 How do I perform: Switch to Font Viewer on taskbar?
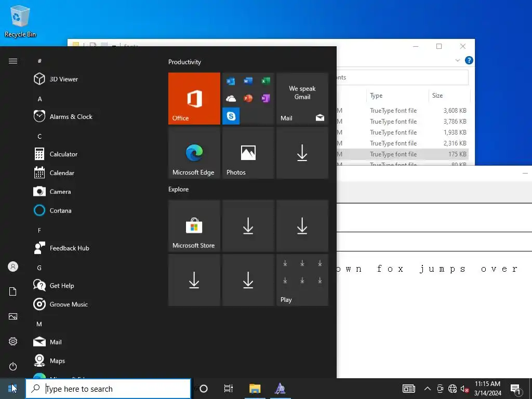point(280,389)
